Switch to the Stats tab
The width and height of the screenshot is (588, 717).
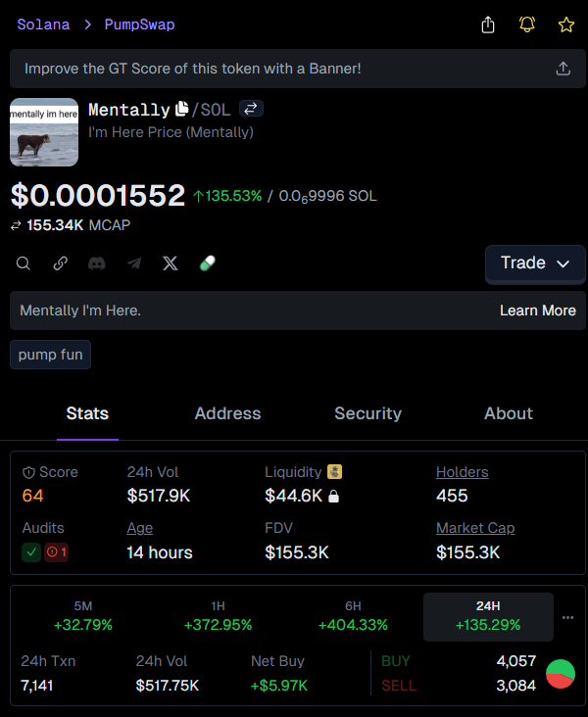(x=87, y=413)
